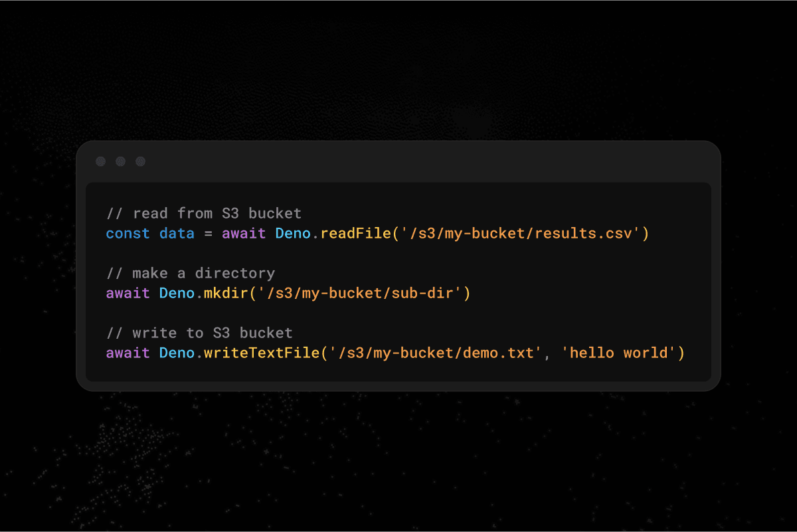This screenshot has height=532, width=797.
Task: Click the '/s3/my-bucket/demo.txt' path string
Action: tap(432, 353)
